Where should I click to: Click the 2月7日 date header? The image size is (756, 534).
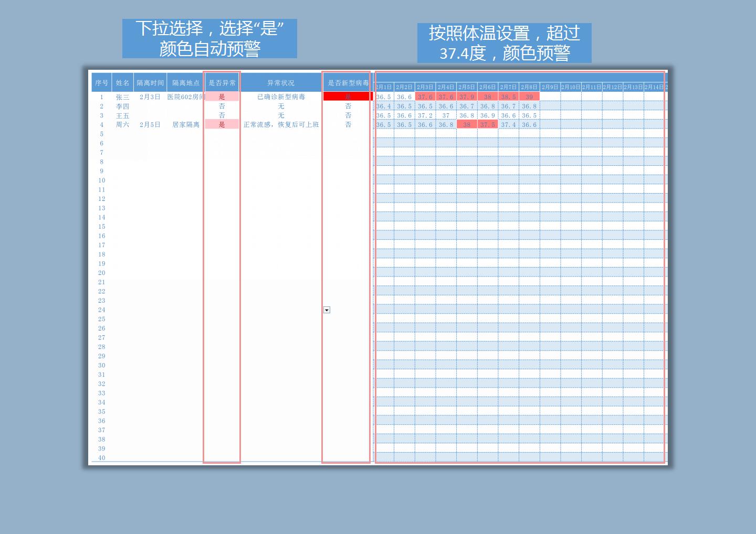click(x=508, y=87)
